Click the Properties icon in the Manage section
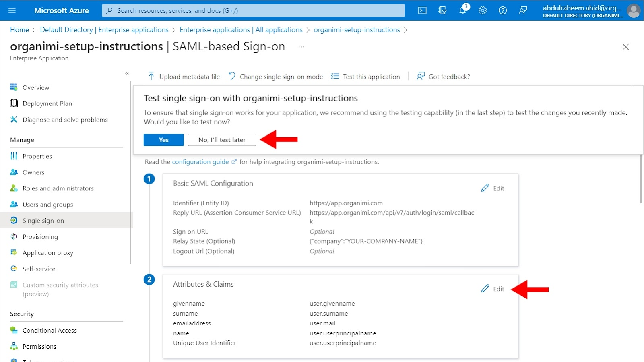The image size is (644, 362). pyautogui.click(x=14, y=156)
